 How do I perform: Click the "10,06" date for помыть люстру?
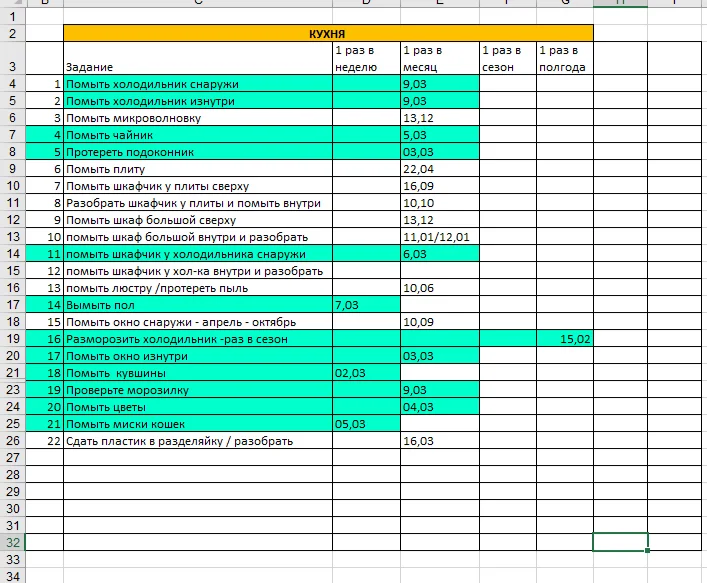440,288
